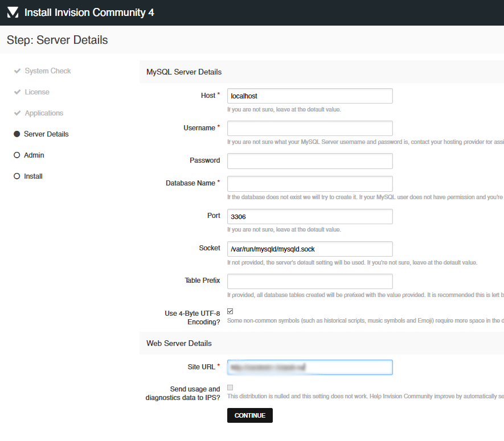Focus the Host field containing localhost
Viewport: 504px width, 441px height.
click(x=310, y=96)
